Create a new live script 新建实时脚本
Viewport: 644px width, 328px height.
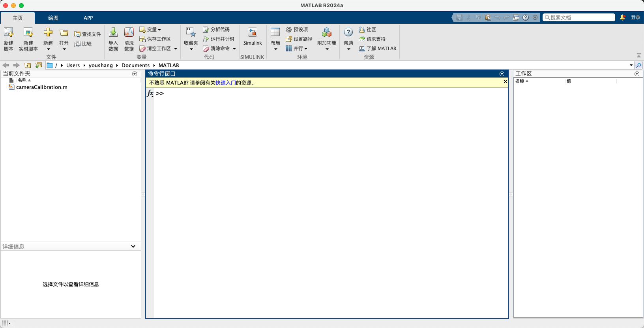click(x=28, y=39)
